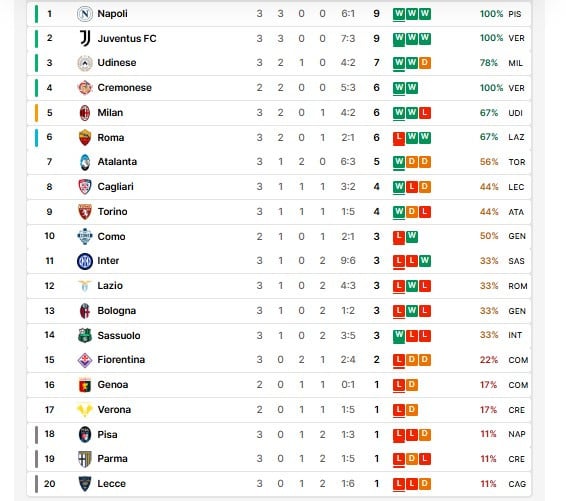
Task: Click Napoli's first green W result
Action: (x=399, y=14)
